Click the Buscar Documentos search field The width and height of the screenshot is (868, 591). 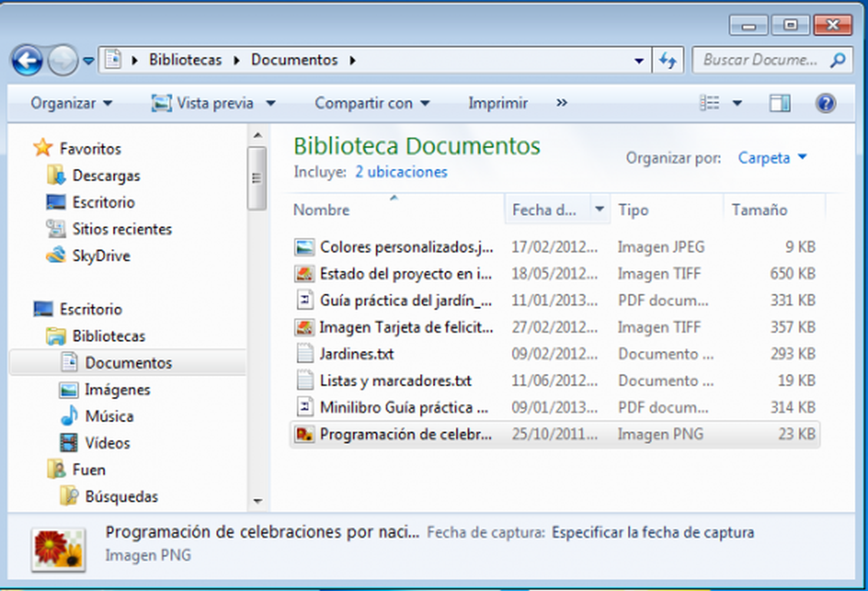(x=760, y=60)
